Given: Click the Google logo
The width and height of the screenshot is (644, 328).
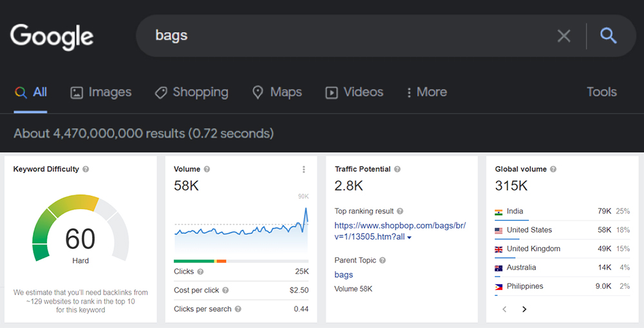Looking at the screenshot, I should coord(52,36).
